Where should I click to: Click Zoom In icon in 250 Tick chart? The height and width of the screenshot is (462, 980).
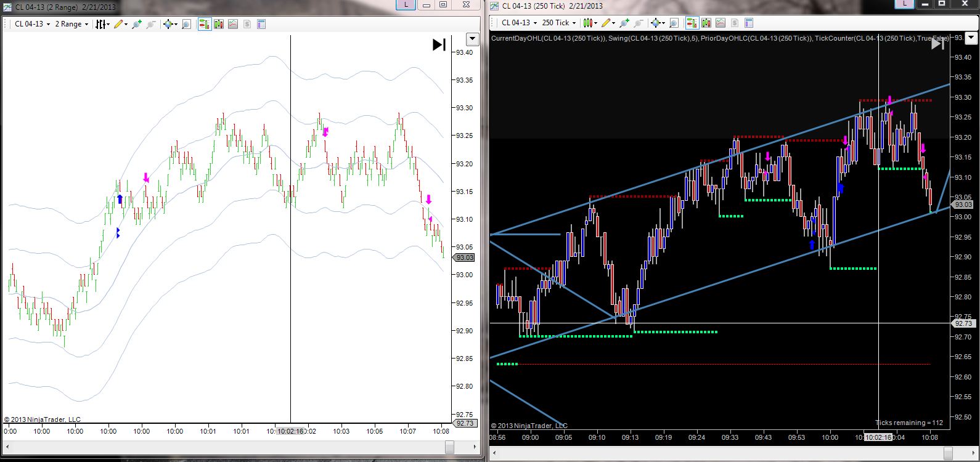click(x=624, y=23)
